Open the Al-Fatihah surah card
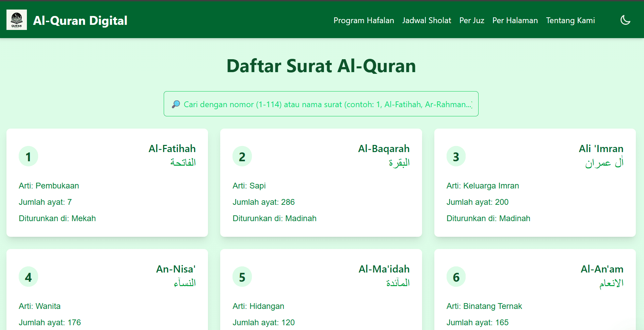The width and height of the screenshot is (644, 330). (x=107, y=183)
